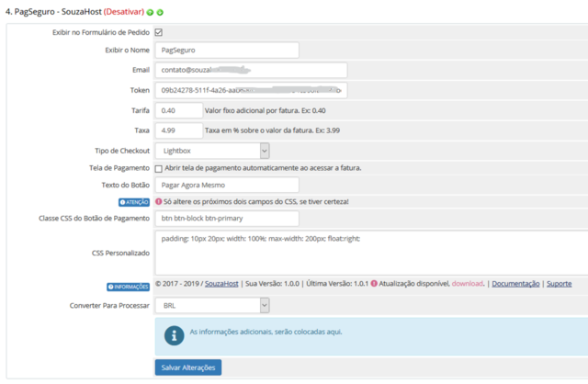This screenshot has height=384, width=588.
Task: Click the text 'As informações adicionais, serão colocadas aqui.'
Action: point(266,332)
